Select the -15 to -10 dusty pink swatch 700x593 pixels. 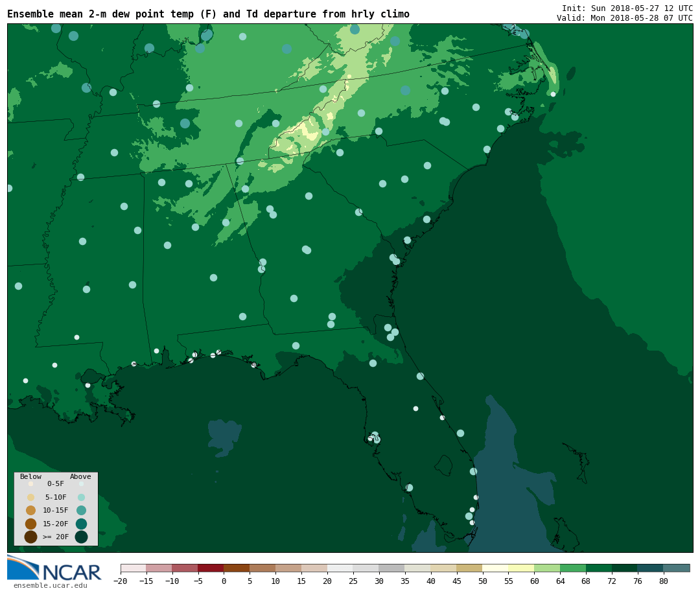pyautogui.click(x=159, y=568)
